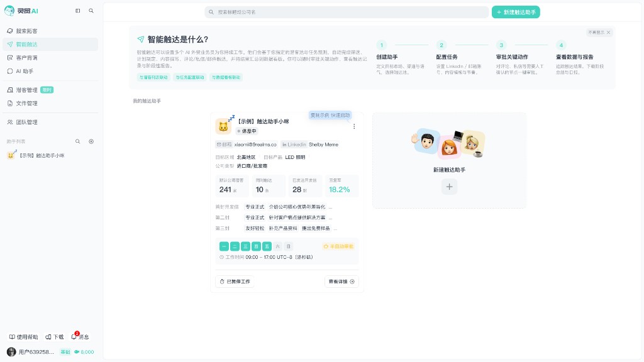644x362 pixels.
Task: Click the plus icon under 新建触达助手
Action: (449, 187)
